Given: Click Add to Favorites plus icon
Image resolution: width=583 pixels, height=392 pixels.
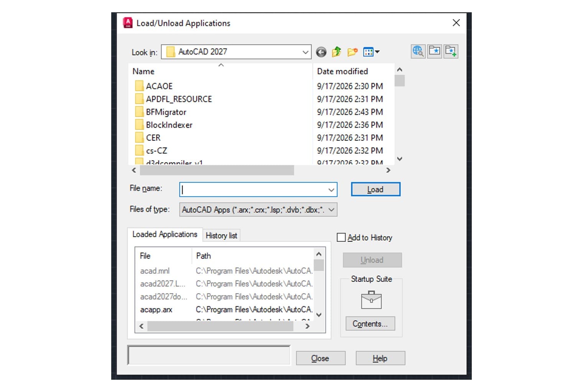Looking at the screenshot, I should click(451, 51).
